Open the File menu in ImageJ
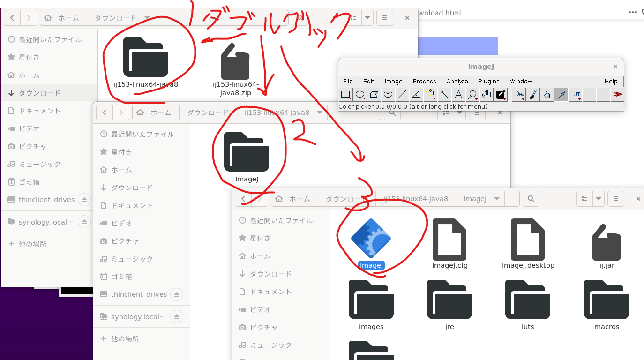This screenshot has height=360, width=644. (x=348, y=81)
